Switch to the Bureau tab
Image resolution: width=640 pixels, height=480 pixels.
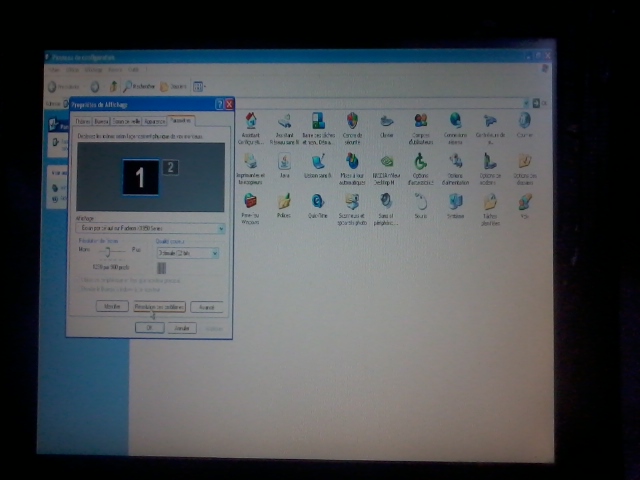click(101, 121)
